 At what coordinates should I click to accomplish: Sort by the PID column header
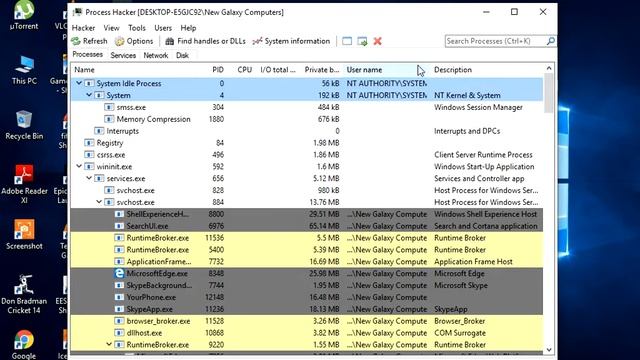[x=218, y=70]
